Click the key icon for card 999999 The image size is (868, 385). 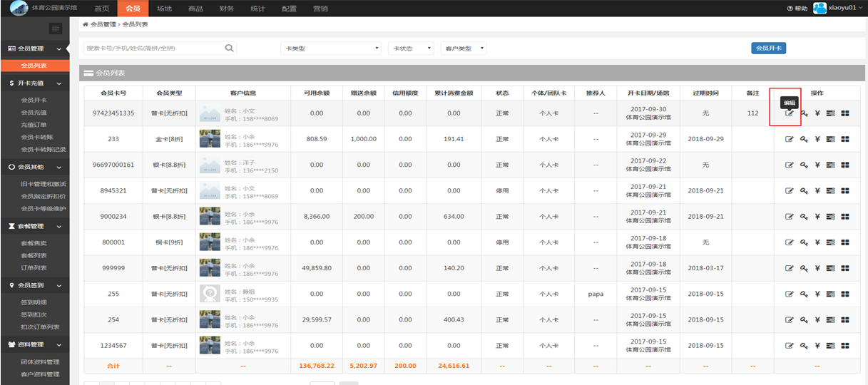tap(804, 268)
